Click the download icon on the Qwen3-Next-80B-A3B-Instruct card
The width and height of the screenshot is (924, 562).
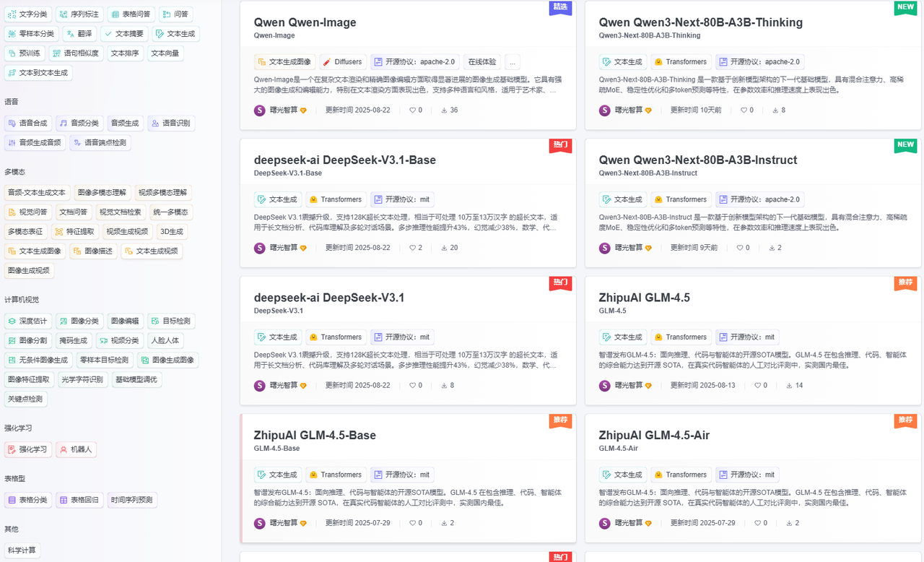(772, 248)
